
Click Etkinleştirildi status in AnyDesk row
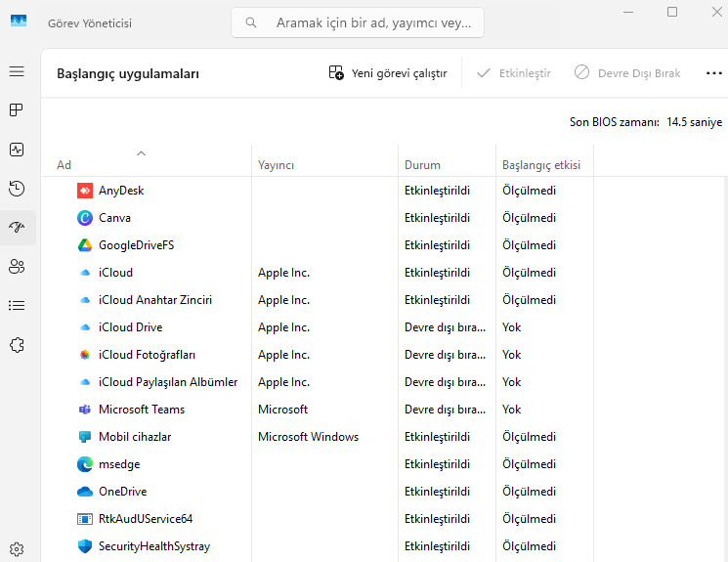click(x=437, y=191)
